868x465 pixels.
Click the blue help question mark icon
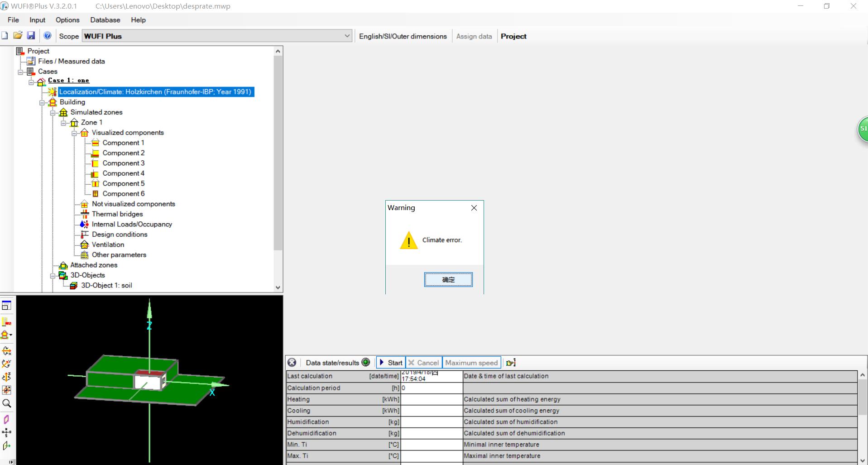click(x=47, y=36)
